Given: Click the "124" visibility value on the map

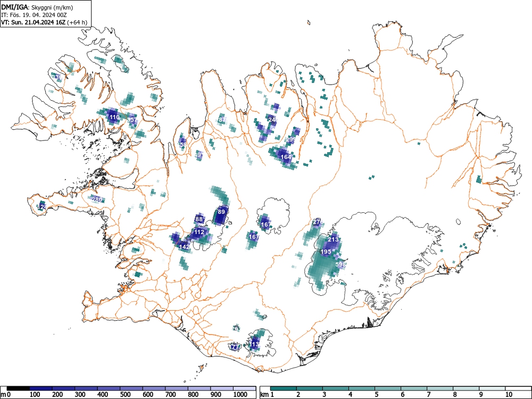Looking at the screenshot, I should pos(42,206).
